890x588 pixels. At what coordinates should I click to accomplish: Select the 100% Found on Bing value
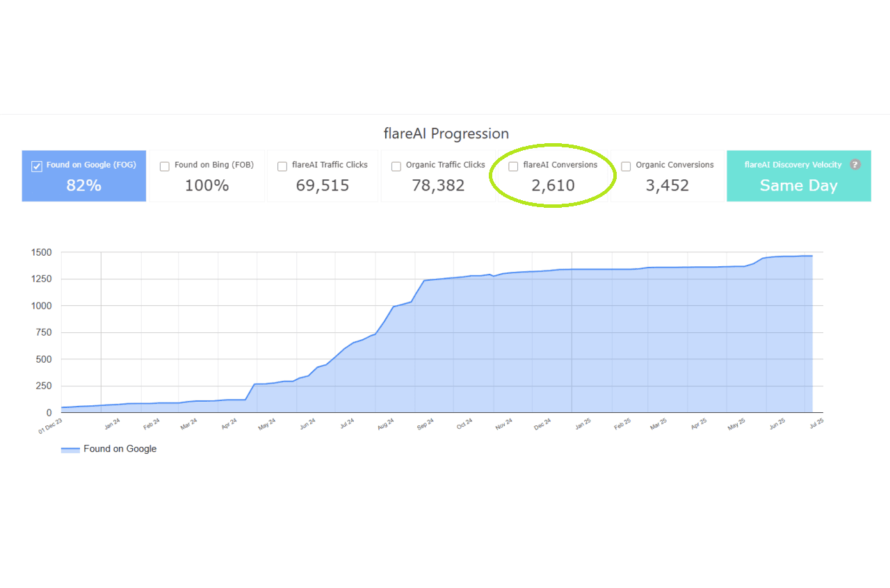[x=207, y=186]
